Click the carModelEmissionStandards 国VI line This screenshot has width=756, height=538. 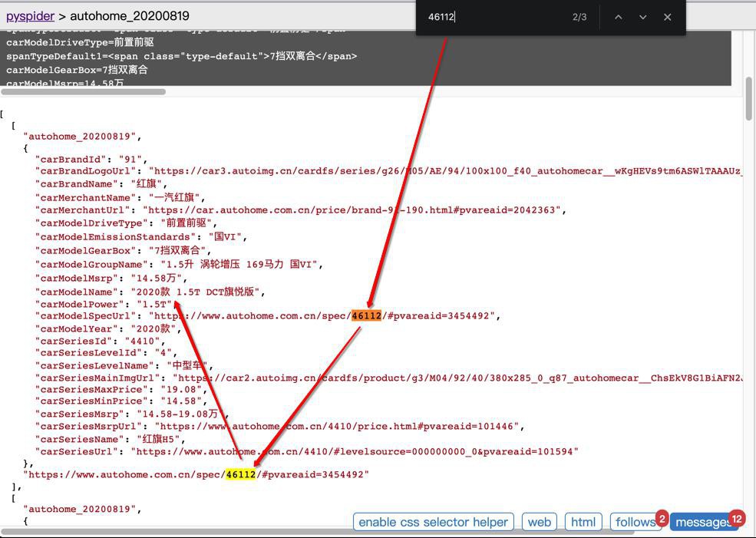tap(140, 236)
